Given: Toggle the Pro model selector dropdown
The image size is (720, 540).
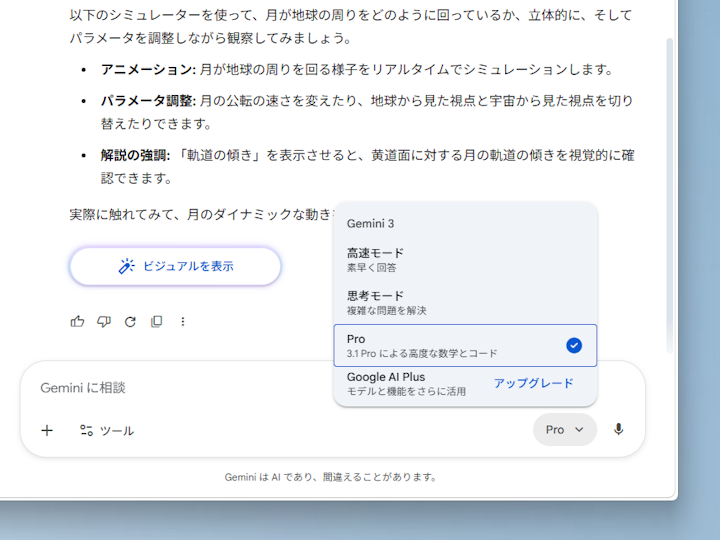Looking at the screenshot, I should point(565,429).
